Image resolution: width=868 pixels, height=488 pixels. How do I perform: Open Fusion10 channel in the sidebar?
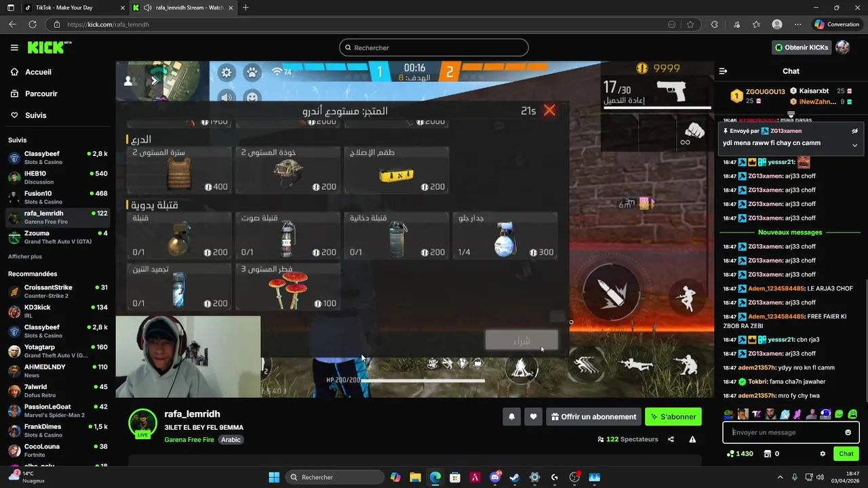58,197
